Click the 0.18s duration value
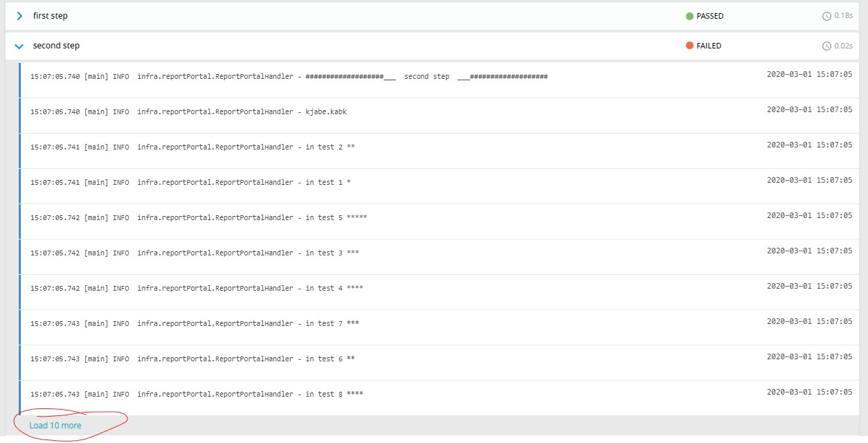The width and height of the screenshot is (868, 443). 843,16
